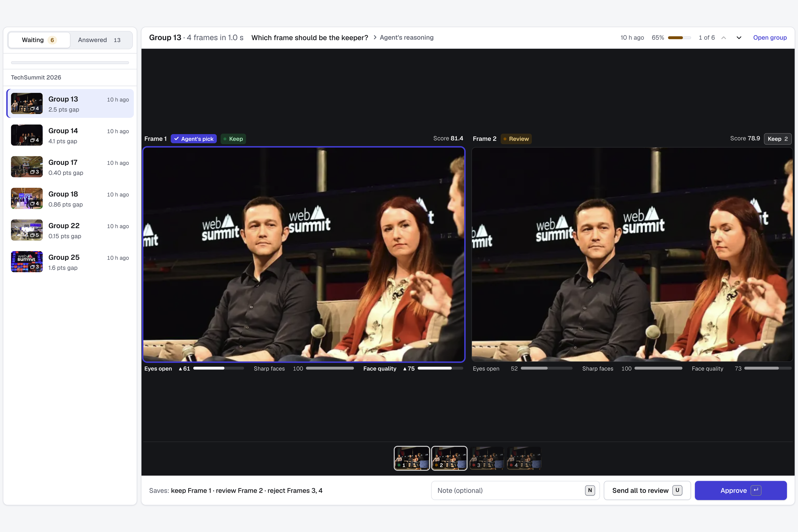Click in the Note (optional) field
This screenshot has height=532, width=798.
click(515, 491)
